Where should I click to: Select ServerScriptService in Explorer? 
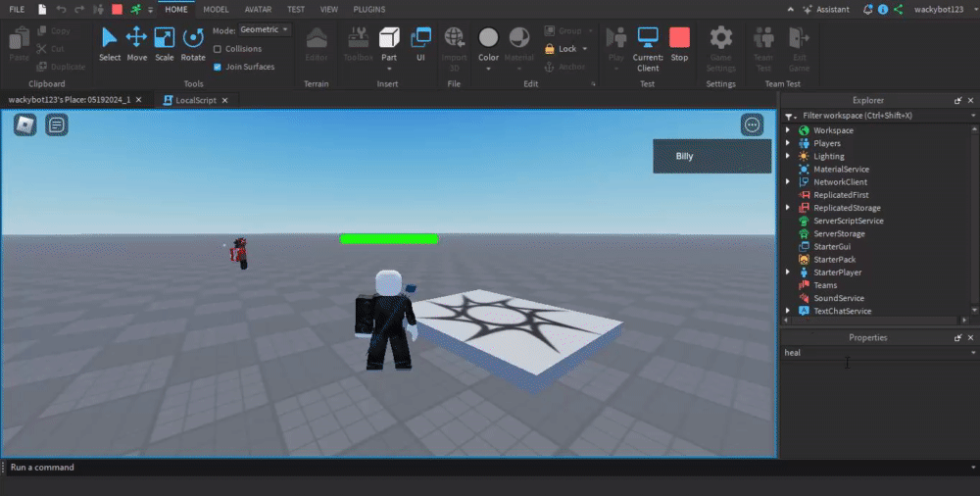click(x=848, y=221)
